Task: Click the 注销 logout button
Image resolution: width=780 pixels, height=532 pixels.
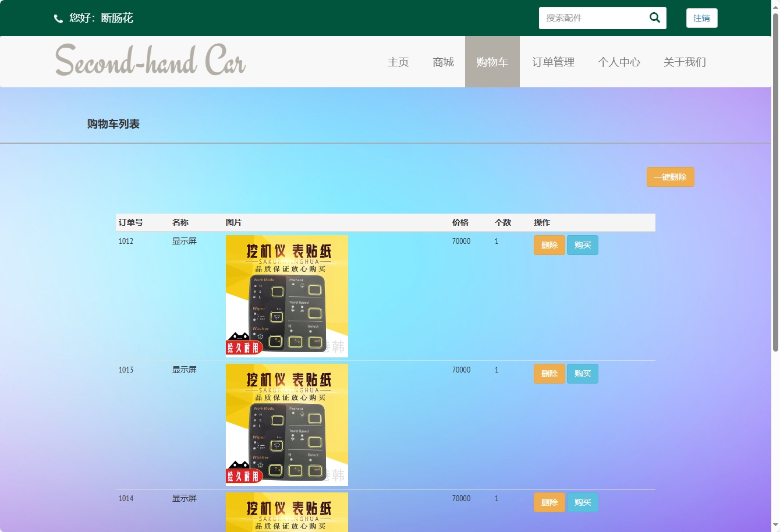Action: 701,18
